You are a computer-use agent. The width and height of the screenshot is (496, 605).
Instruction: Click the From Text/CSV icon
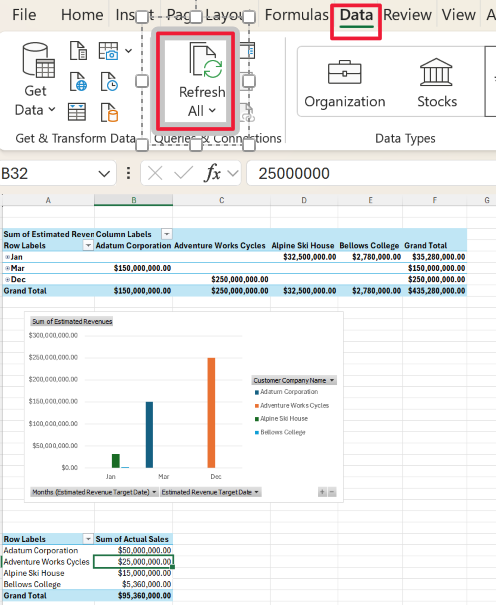(x=78, y=51)
